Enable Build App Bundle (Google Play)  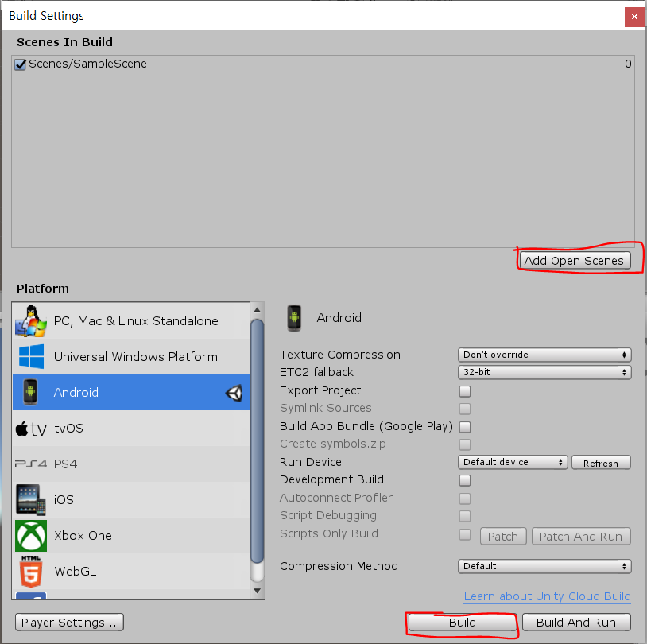(465, 426)
